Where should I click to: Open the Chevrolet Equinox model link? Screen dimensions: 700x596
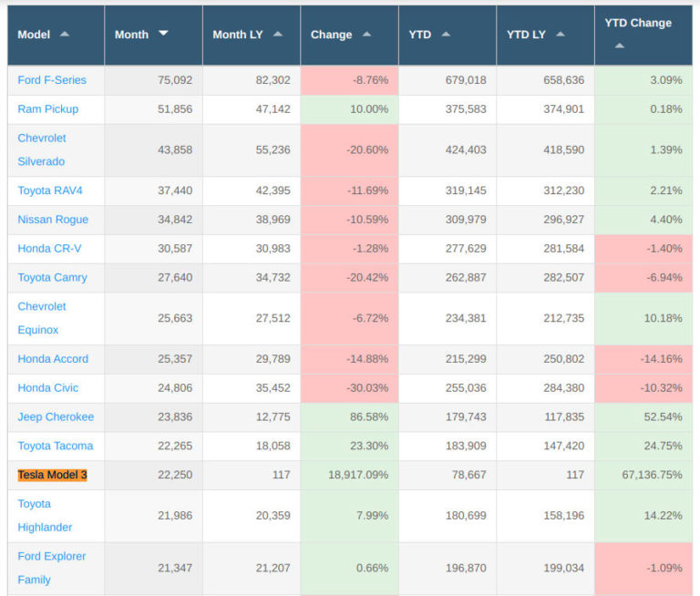(42, 318)
